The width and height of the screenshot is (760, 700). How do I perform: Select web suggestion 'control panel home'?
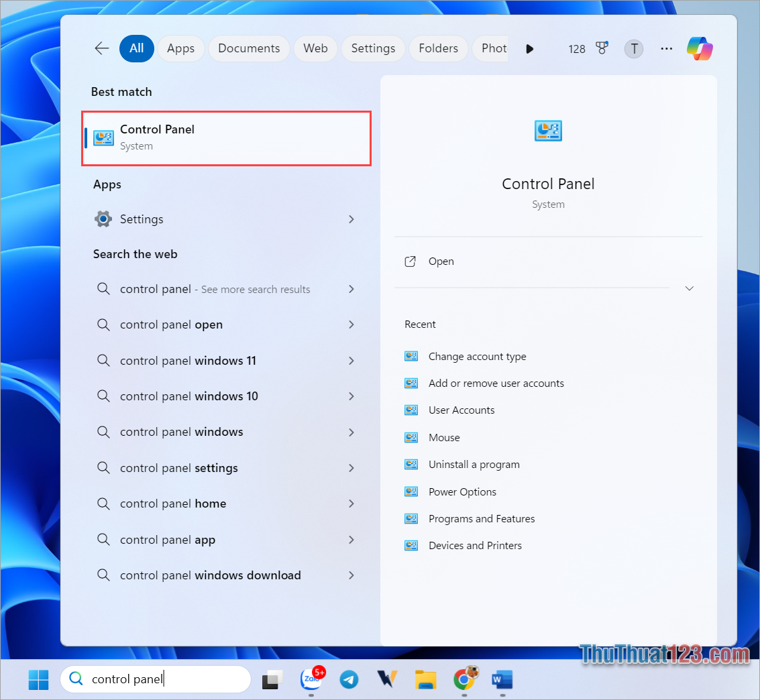tap(173, 504)
